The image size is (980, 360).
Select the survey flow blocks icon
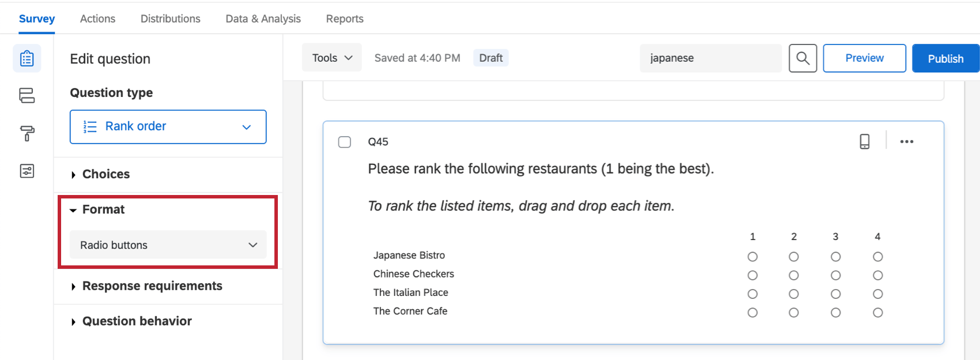pos(27,96)
